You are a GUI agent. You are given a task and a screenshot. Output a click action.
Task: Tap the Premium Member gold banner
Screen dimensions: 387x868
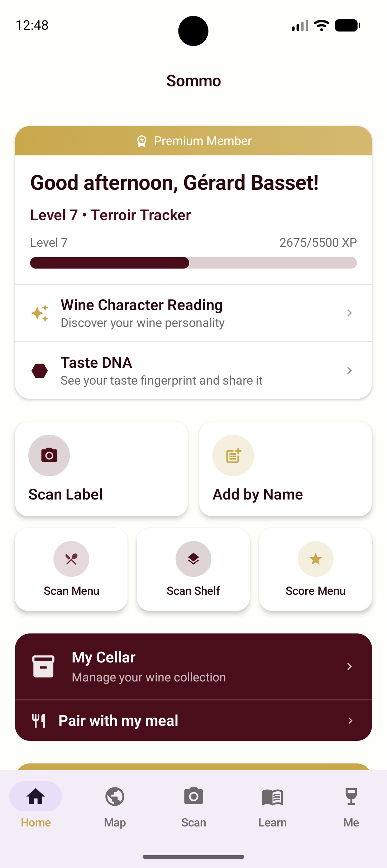[193, 141]
